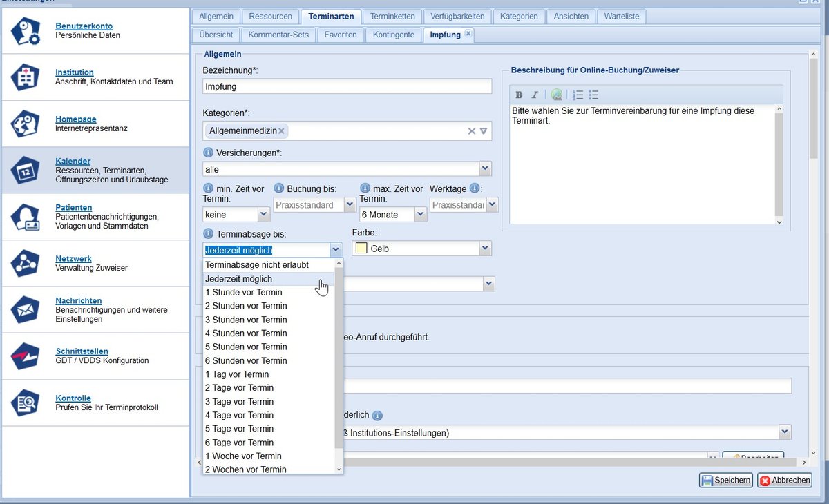Click into the Bezeichnung text field
The width and height of the screenshot is (829, 504).
pos(347,87)
